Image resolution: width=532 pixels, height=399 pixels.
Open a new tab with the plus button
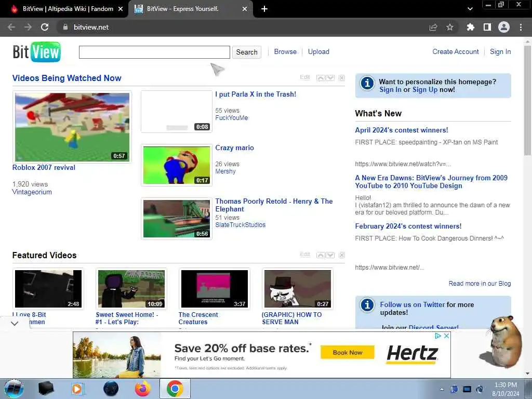pyautogui.click(x=264, y=9)
